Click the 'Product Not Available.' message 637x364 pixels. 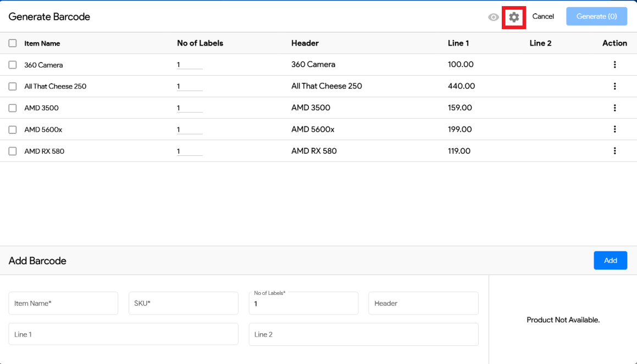tap(563, 320)
